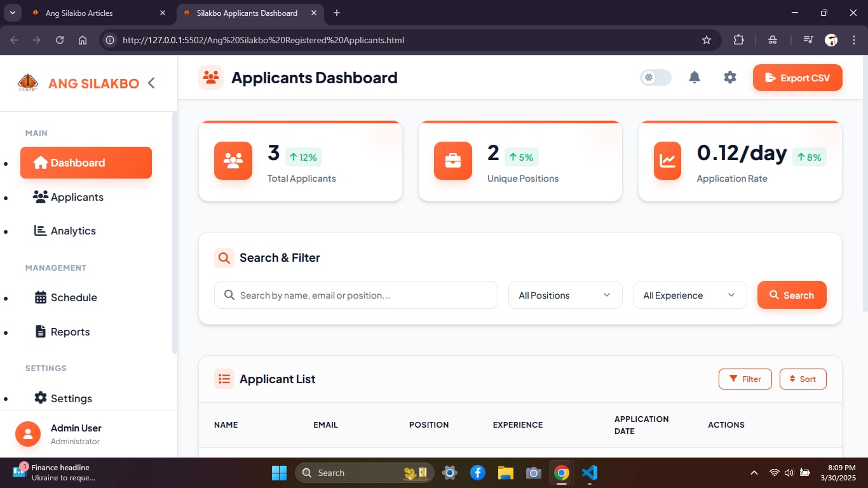Click Total Applicants card icon
Image resolution: width=868 pixels, height=488 pixels.
[x=233, y=161]
